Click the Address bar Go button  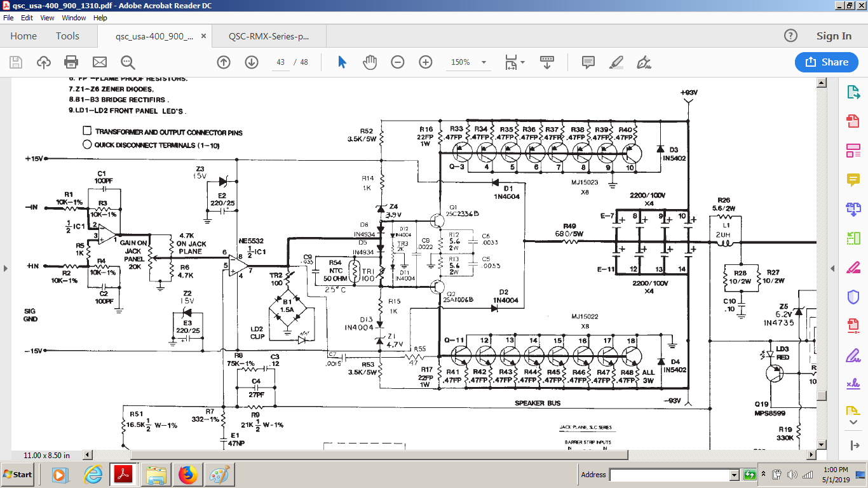[x=750, y=475]
